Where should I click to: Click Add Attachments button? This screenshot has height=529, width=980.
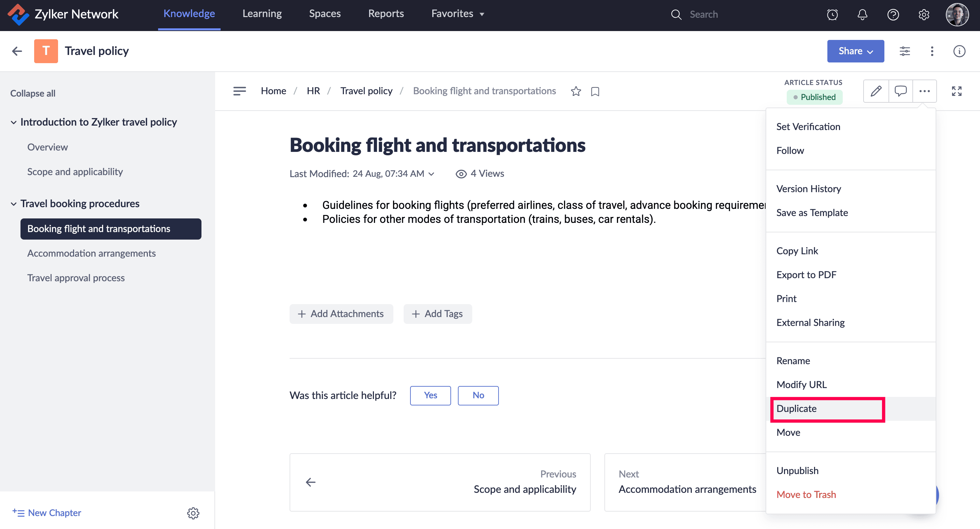pos(341,314)
